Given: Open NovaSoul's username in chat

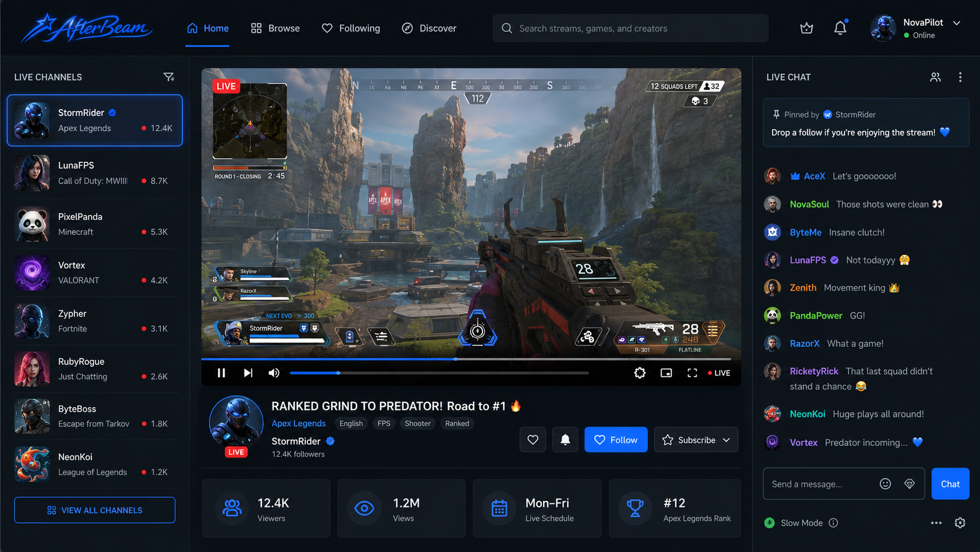Looking at the screenshot, I should [x=809, y=204].
